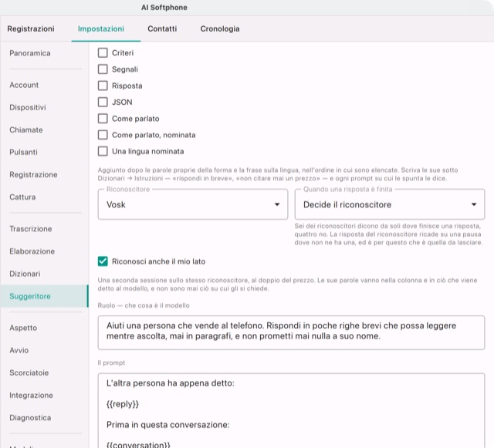This screenshot has width=494, height=448.
Task: Edit the Ruolo text field
Action: [x=291, y=332]
